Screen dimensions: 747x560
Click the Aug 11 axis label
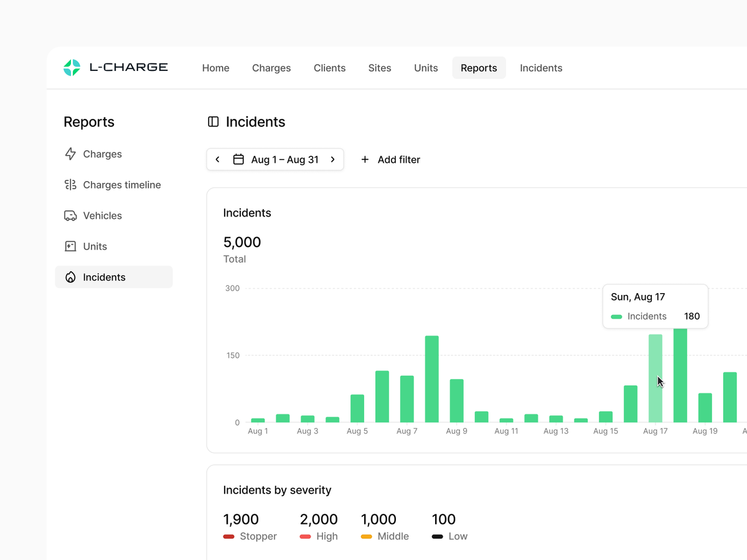point(506,431)
